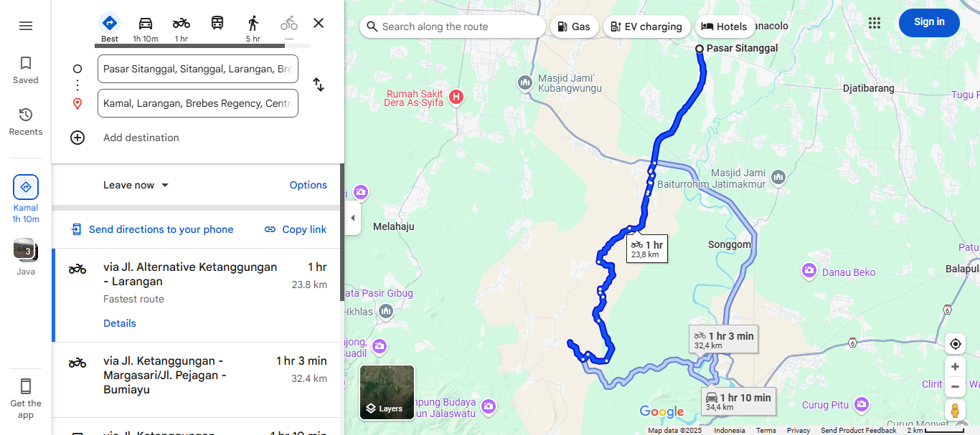Select the Driving travel mode icon
Viewport: 980px width, 435px height.
tap(146, 23)
